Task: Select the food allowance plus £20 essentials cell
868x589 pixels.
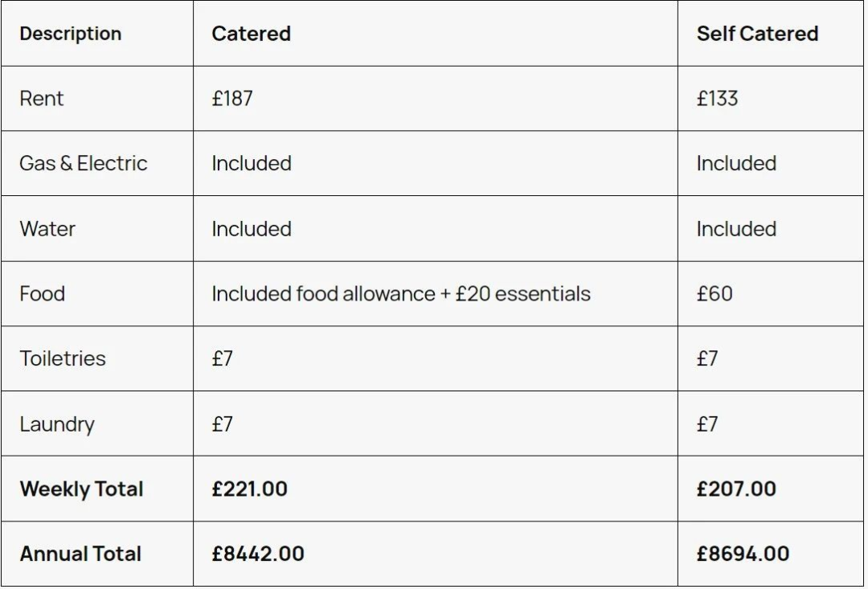Action: 401,293
